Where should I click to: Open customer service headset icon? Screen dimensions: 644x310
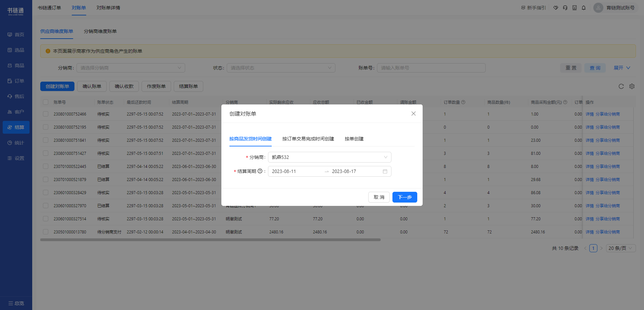pyautogui.click(x=565, y=8)
